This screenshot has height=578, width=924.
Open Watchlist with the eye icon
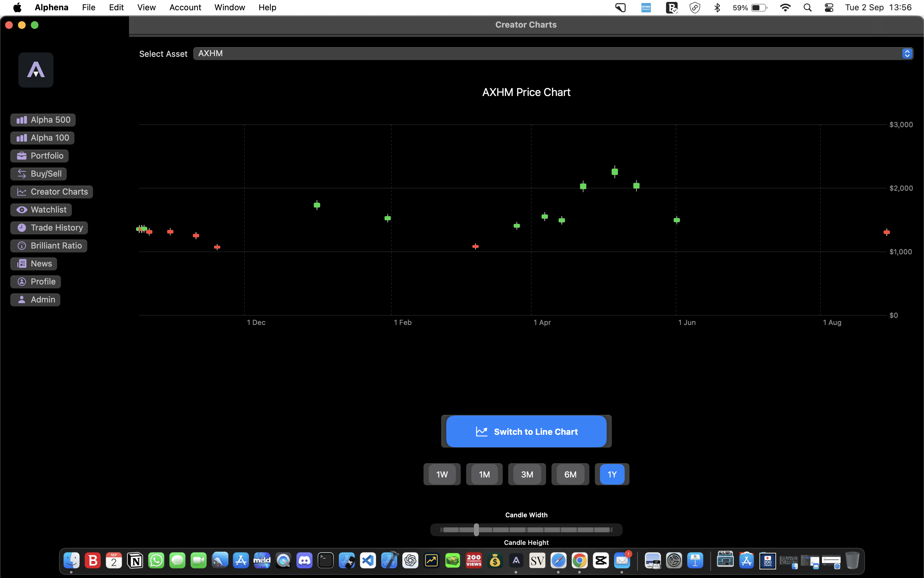click(41, 209)
